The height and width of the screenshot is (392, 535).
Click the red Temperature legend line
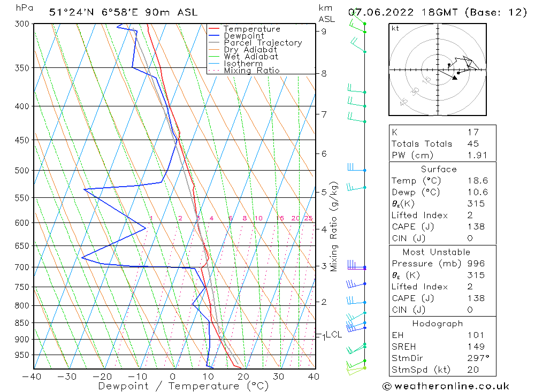214,28
